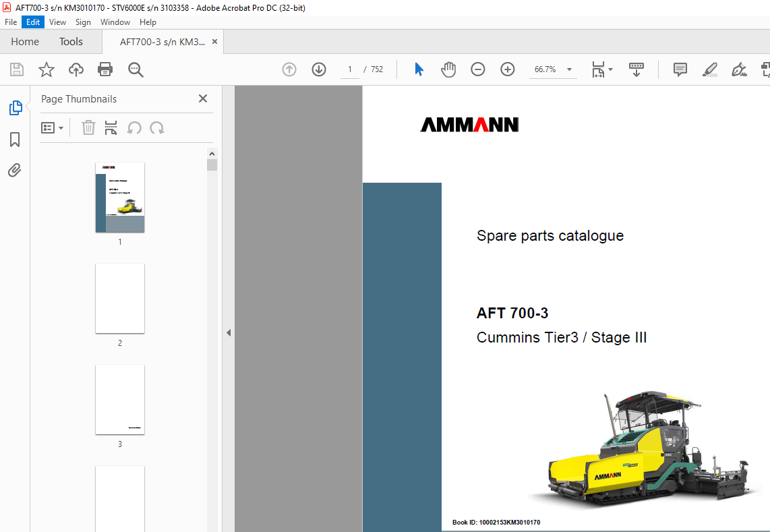Open the fit options dropdown arrow
The width and height of the screenshot is (770, 532).
point(610,69)
